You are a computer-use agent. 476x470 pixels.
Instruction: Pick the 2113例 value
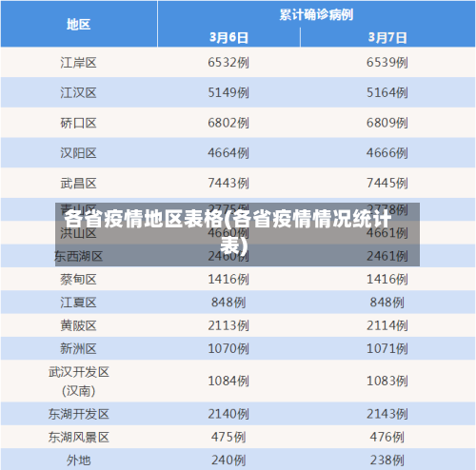click(x=228, y=325)
